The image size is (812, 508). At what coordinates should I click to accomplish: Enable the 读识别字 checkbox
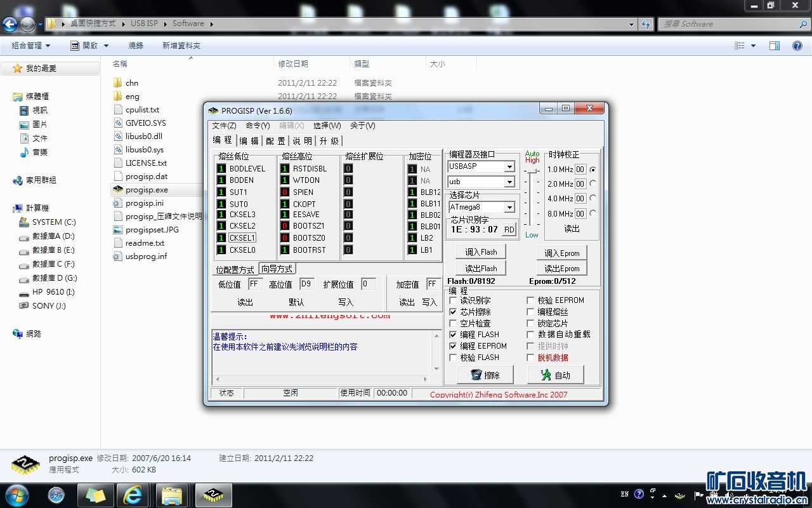point(453,300)
